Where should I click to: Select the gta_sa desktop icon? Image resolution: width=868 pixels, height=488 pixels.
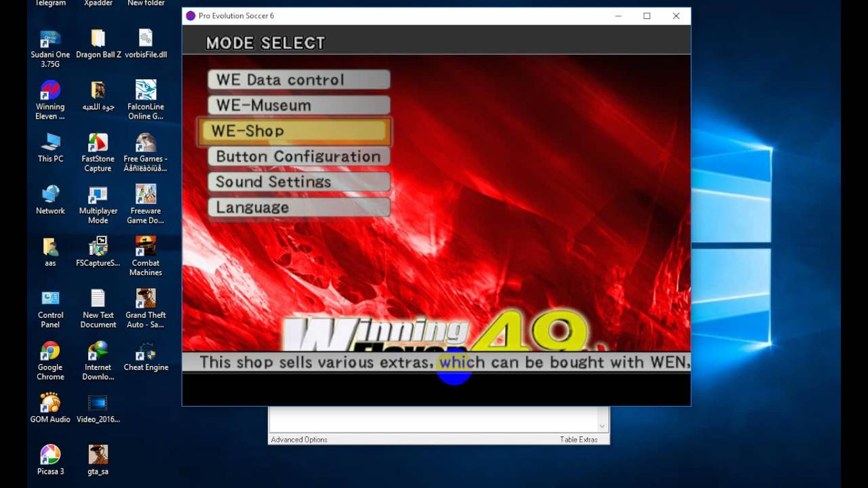point(98,461)
